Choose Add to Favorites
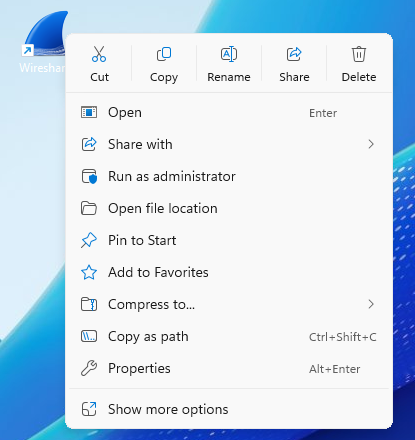The height and width of the screenshot is (440, 415). pyautogui.click(x=229, y=272)
